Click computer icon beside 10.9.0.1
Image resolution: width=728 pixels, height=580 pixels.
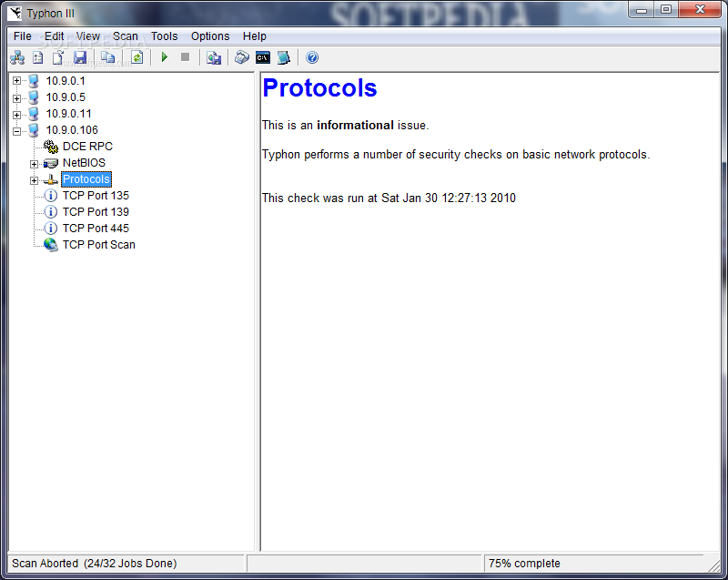click(x=34, y=81)
